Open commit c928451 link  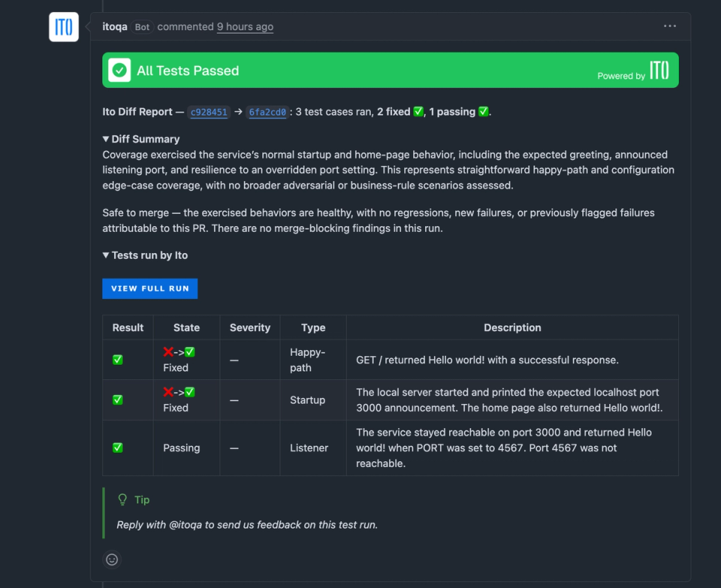(x=209, y=112)
